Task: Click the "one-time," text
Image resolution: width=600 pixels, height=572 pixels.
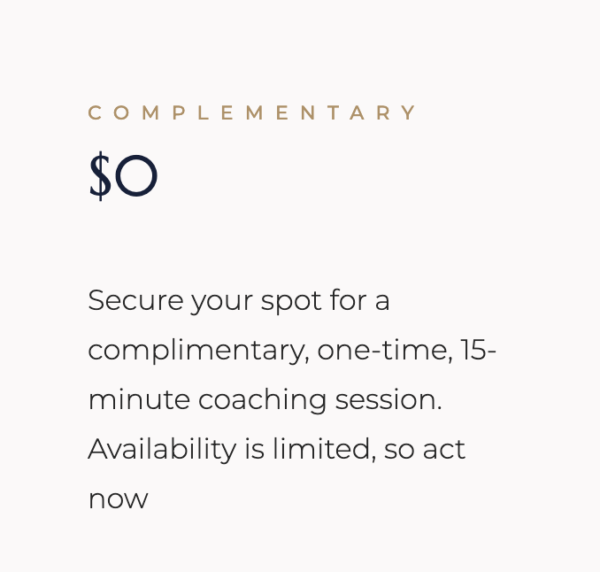Action: coord(385,351)
